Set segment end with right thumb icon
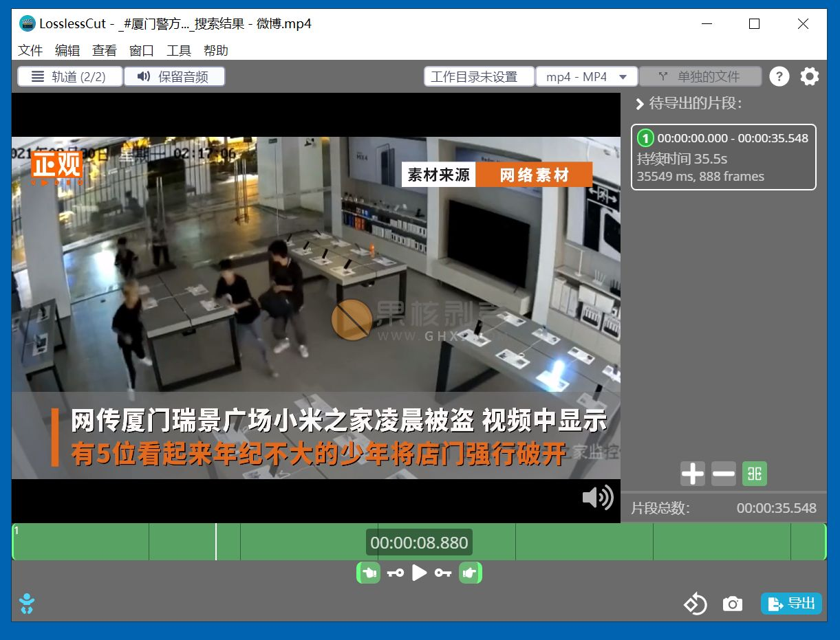Screen dimensions: 840x640 point(471,572)
